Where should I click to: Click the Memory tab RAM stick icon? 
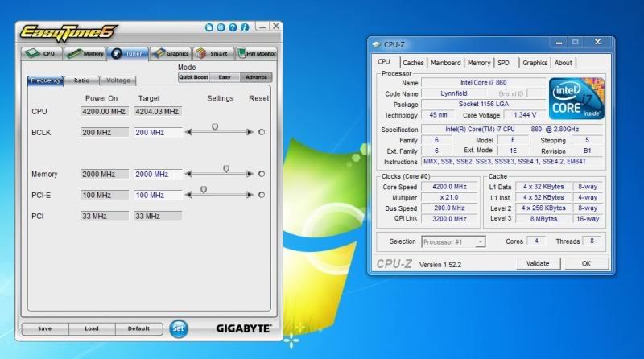[x=74, y=53]
